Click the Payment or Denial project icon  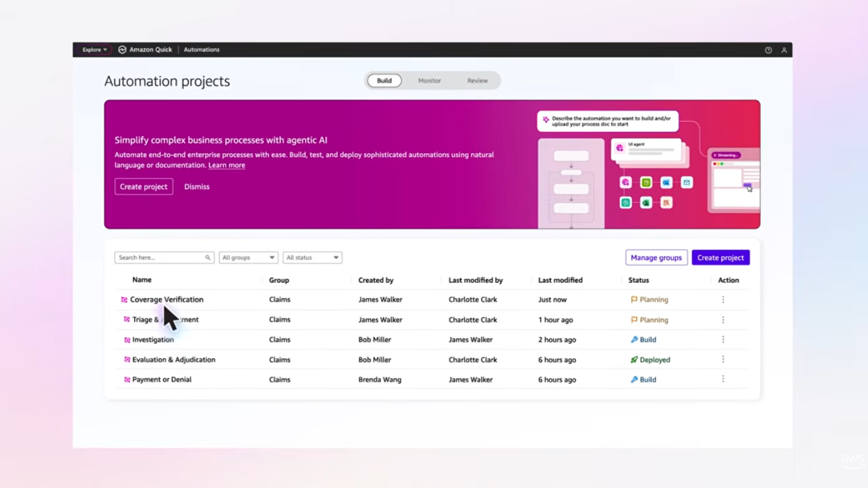pyautogui.click(x=127, y=379)
